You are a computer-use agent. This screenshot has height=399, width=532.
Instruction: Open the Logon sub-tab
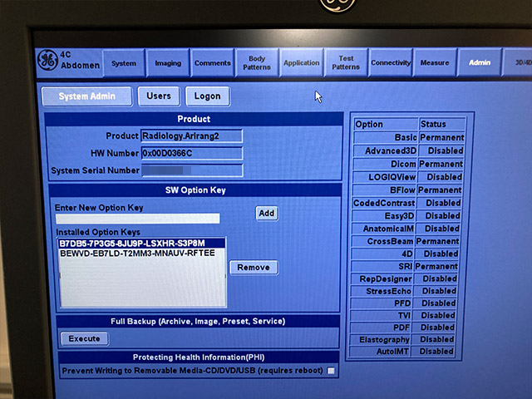(x=208, y=96)
